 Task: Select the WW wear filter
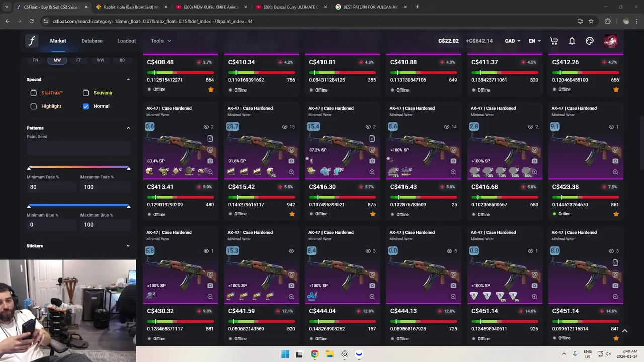pyautogui.click(x=100, y=60)
